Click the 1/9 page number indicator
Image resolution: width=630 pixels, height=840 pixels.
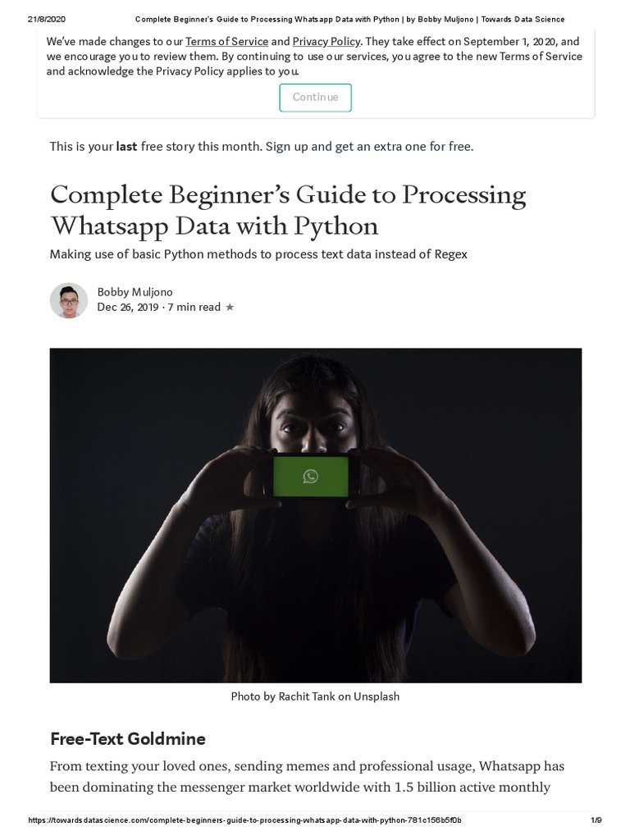coord(596,821)
